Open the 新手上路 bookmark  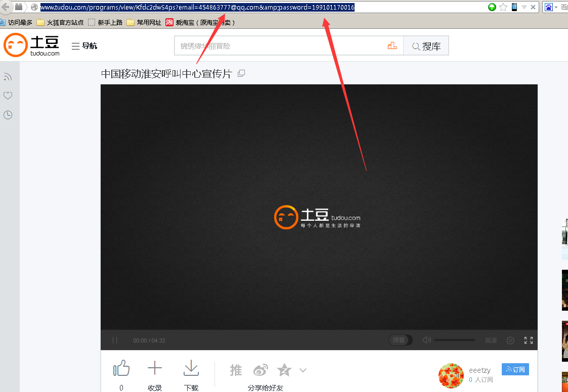[x=105, y=22]
